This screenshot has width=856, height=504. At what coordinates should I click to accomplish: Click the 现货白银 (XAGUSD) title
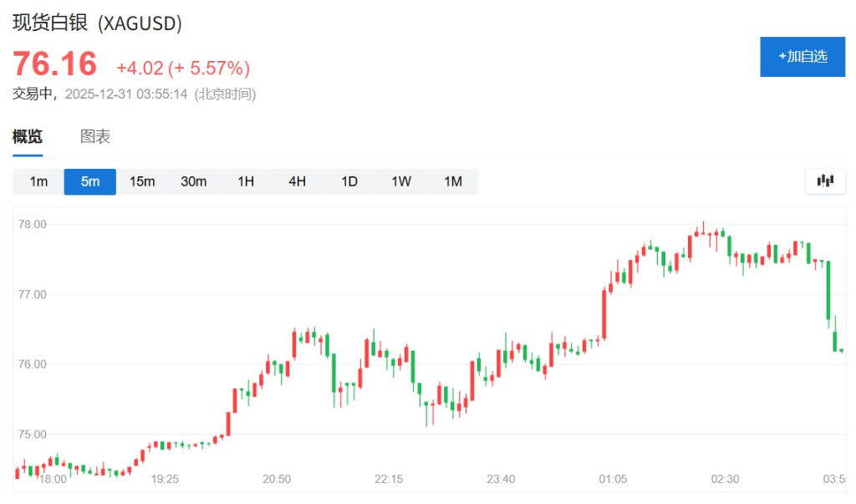97,23
